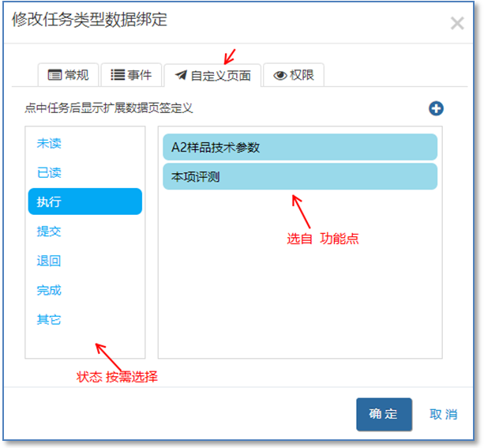Image resolution: width=484 pixels, height=448 pixels.
Task: Click the blue plus icon to add a page
Action: pos(436,108)
